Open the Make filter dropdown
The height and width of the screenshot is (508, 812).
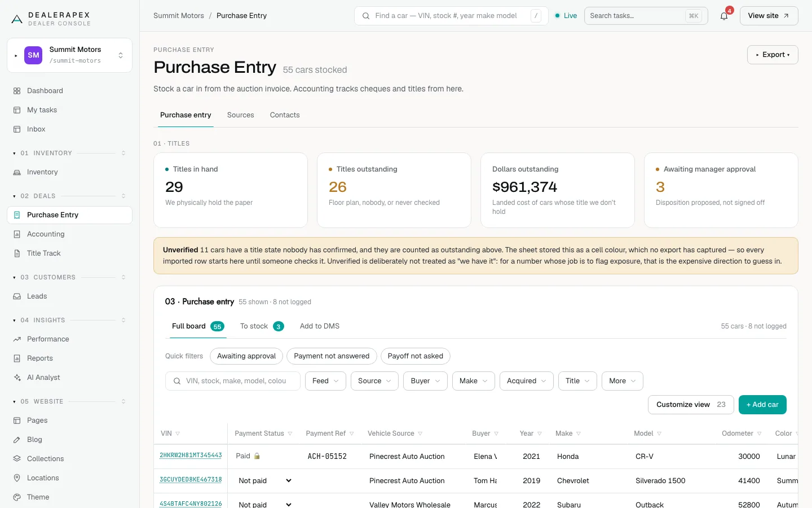tap(474, 381)
